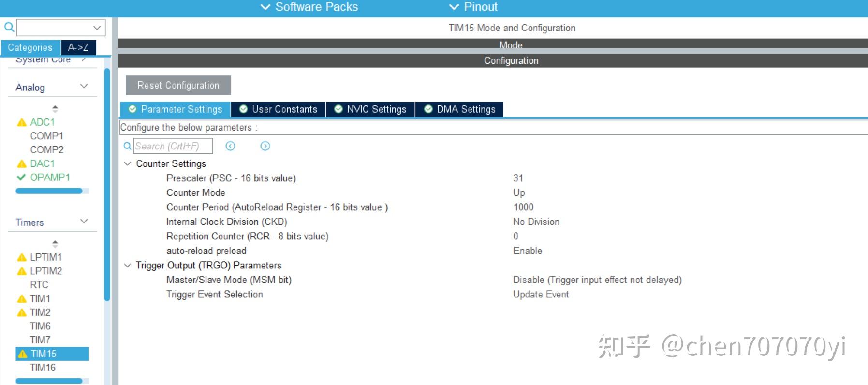Select COMP2 peripheral
Screen dimensions: 868x385
pos(46,149)
